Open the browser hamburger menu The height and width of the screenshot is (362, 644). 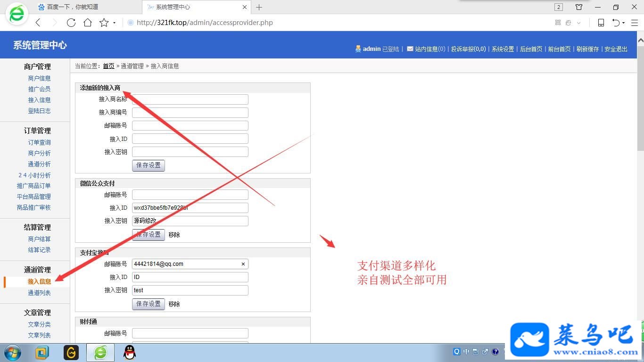click(634, 23)
